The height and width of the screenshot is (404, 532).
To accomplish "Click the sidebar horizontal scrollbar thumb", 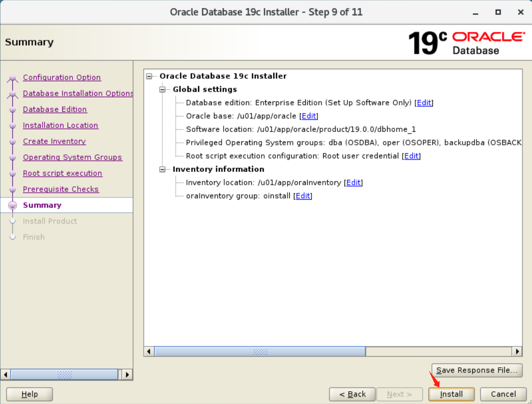I will coord(64,375).
